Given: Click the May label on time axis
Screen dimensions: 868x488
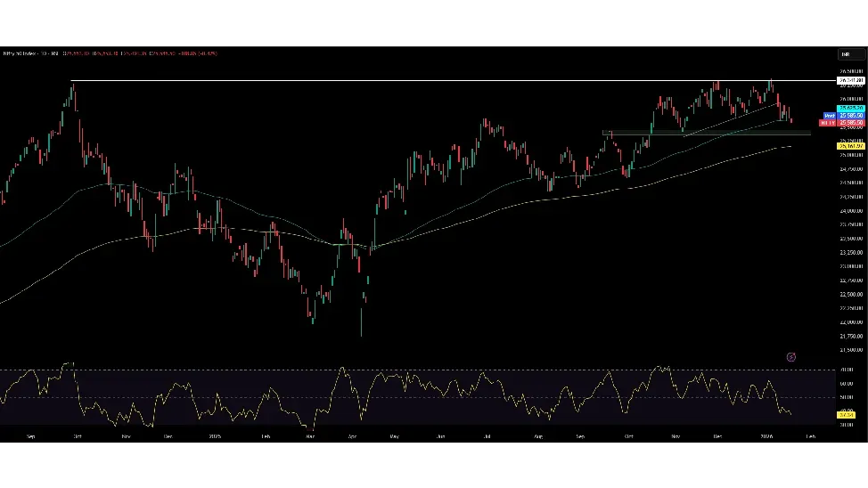Looking at the screenshot, I should click(x=393, y=437).
